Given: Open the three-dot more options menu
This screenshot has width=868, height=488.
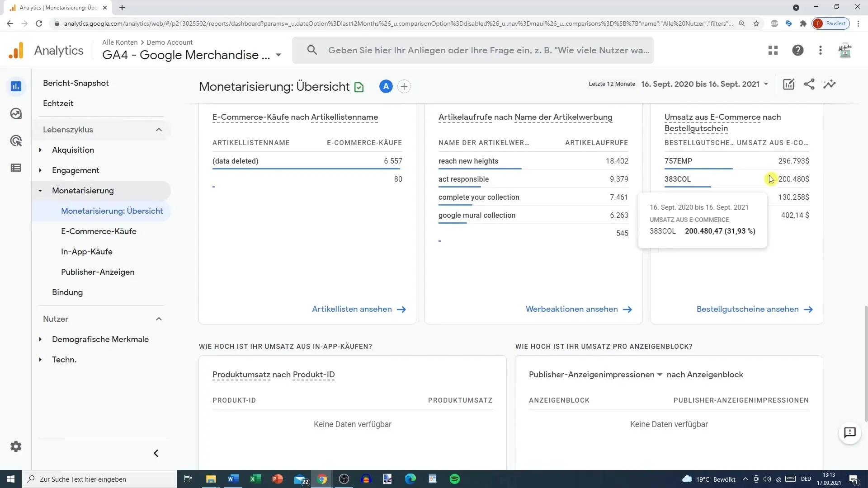Looking at the screenshot, I should click(x=821, y=50).
